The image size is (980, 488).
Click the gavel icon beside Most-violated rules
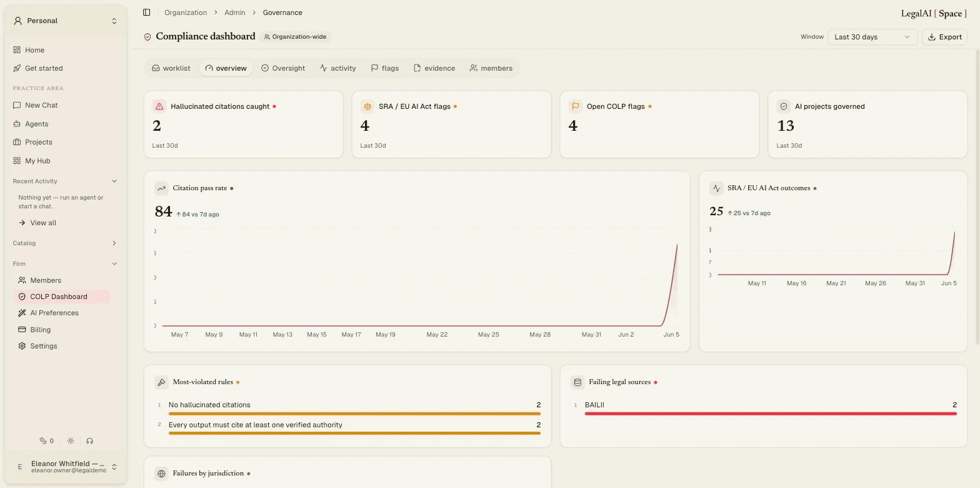161,382
